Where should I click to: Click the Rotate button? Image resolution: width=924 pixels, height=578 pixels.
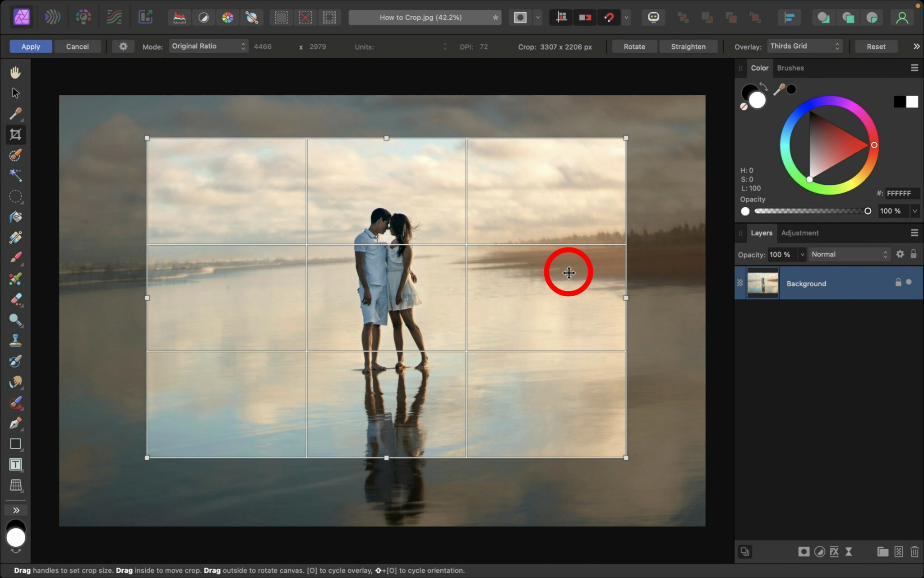634,47
